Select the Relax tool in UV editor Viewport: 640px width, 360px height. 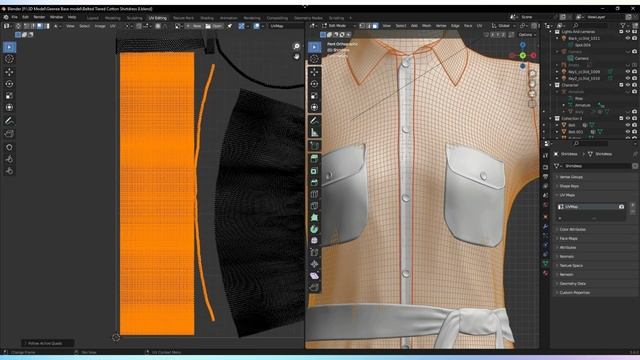[9, 159]
